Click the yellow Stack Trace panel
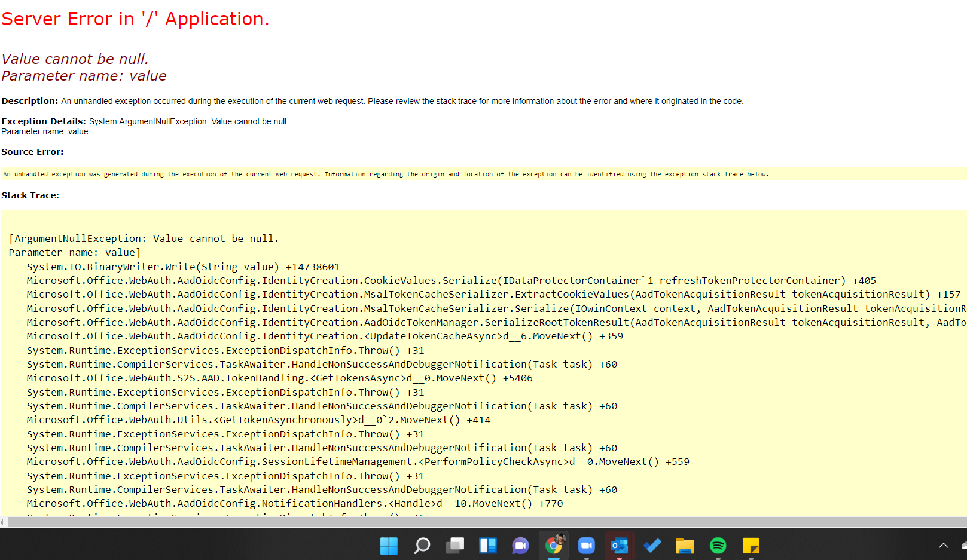 [478, 359]
